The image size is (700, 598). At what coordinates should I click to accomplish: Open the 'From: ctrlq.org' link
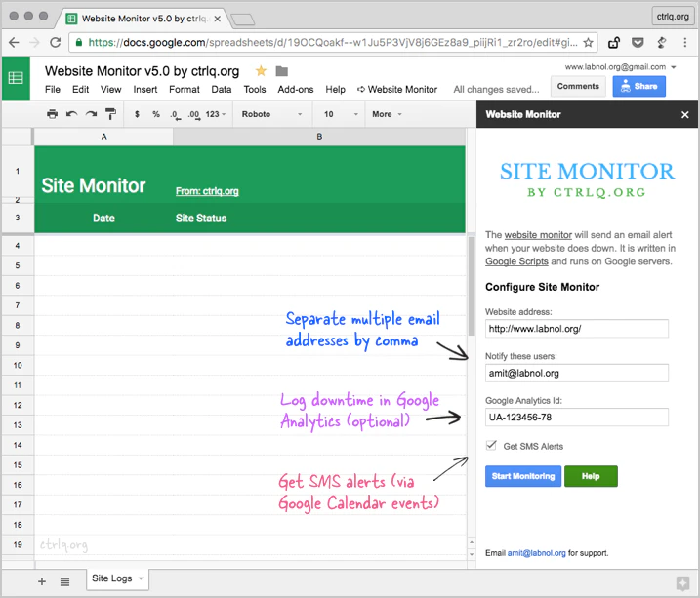click(207, 191)
